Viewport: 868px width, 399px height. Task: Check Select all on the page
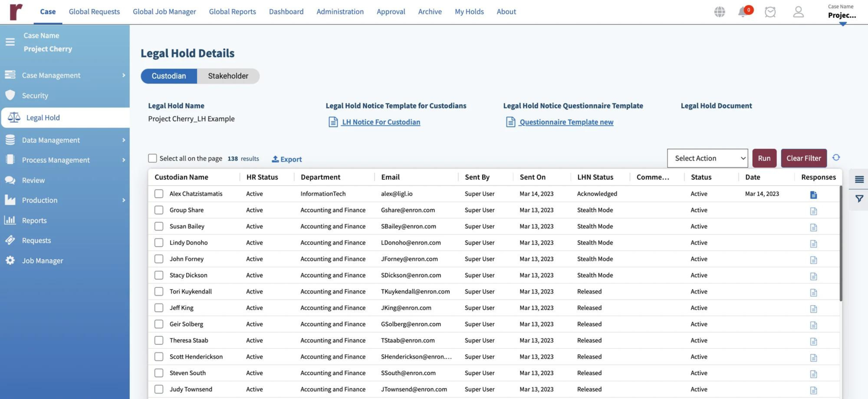click(x=152, y=158)
